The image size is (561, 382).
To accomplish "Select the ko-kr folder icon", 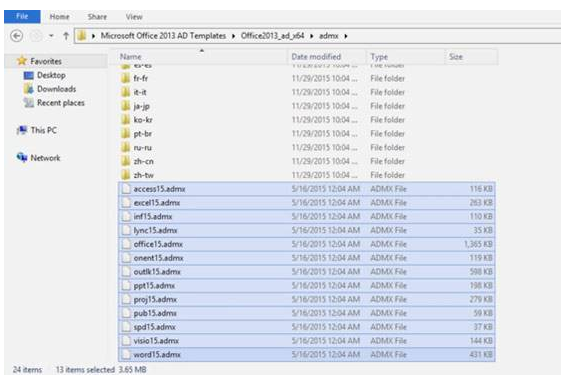I will 125,119.
